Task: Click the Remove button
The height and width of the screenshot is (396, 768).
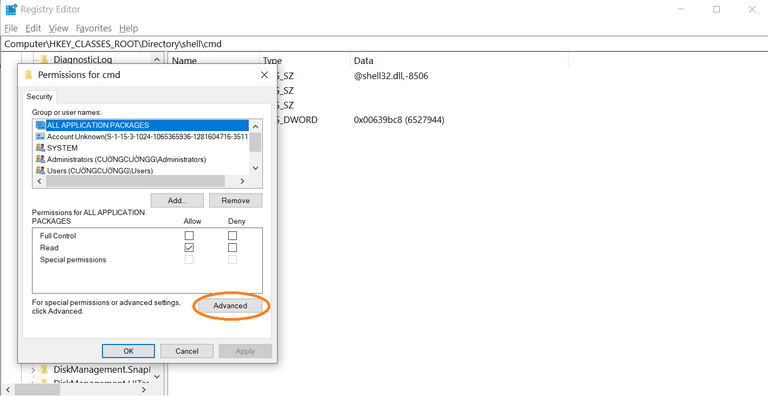Action: (x=236, y=200)
